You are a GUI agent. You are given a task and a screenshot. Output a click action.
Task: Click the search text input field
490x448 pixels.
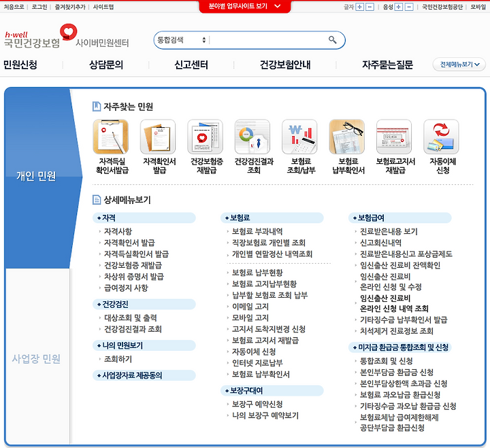coord(267,40)
